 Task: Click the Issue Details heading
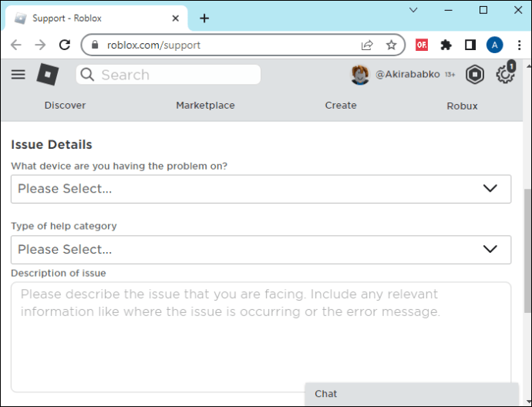pyautogui.click(x=52, y=144)
